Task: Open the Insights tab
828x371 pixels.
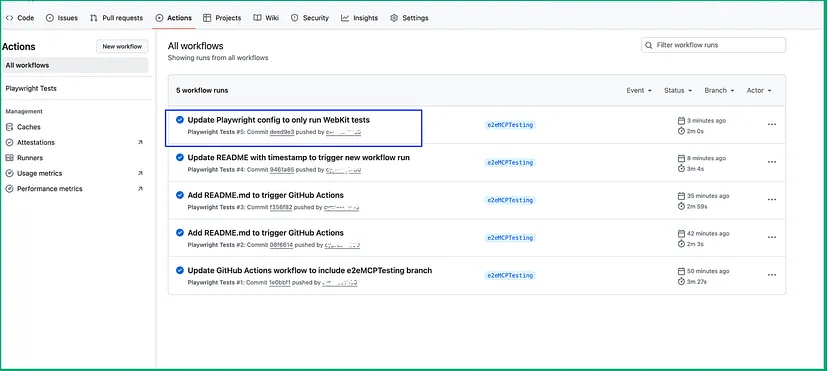Action: (360, 18)
